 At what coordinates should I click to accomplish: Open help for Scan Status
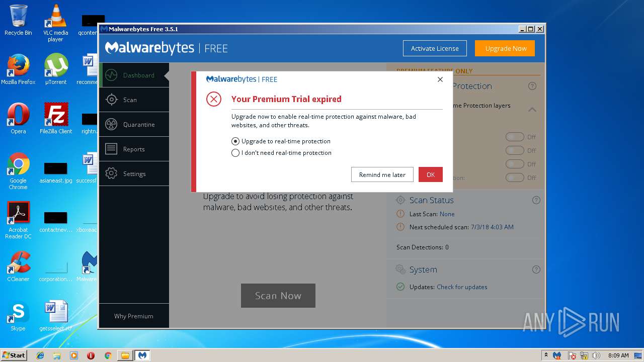(x=536, y=200)
